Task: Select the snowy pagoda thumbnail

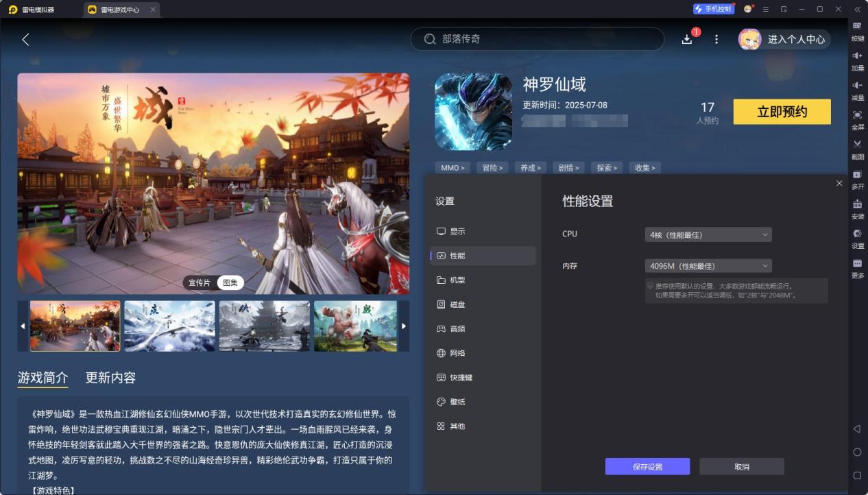Action: point(265,326)
